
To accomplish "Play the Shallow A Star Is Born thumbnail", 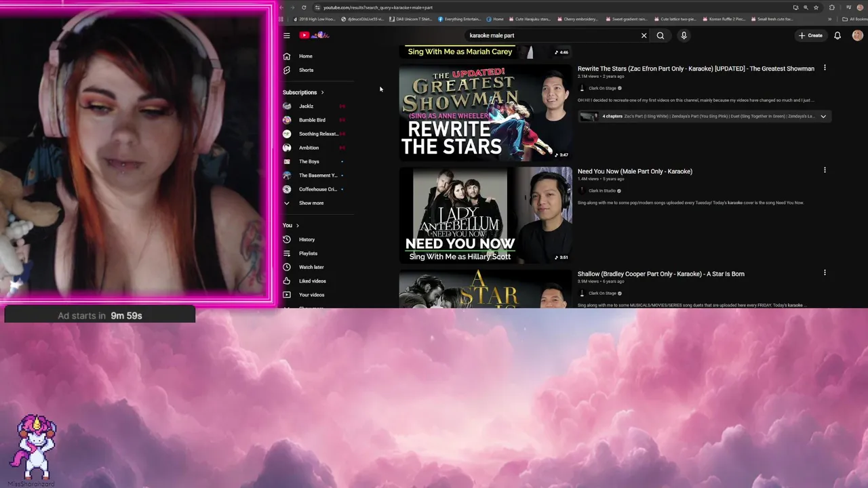I will pos(486,289).
